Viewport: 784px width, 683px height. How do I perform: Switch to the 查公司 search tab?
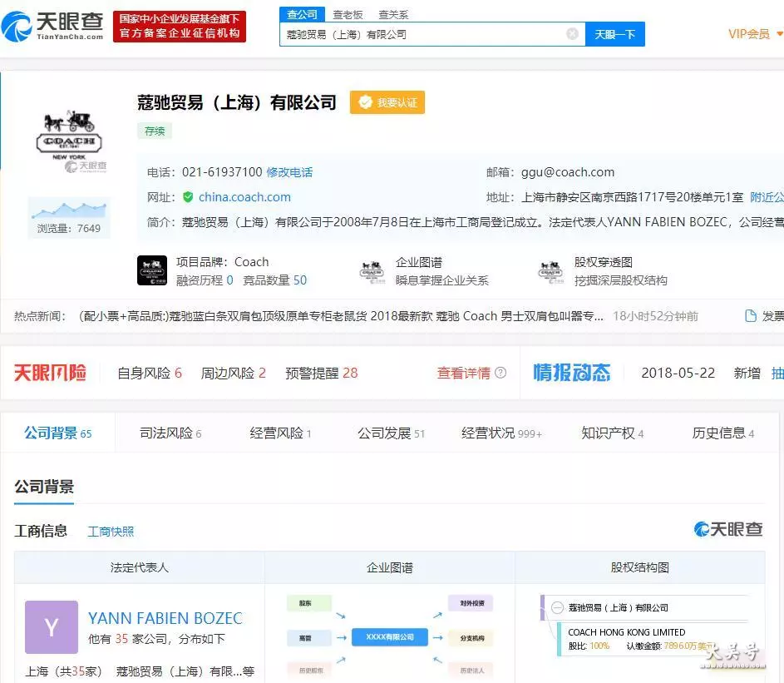(x=302, y=14)
